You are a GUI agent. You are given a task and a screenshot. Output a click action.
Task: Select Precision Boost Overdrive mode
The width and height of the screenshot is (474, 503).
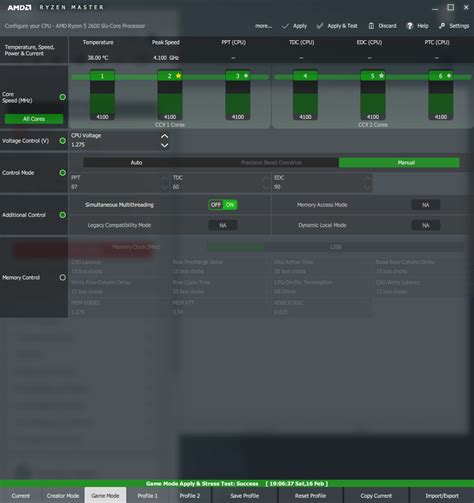pos(271,163)
